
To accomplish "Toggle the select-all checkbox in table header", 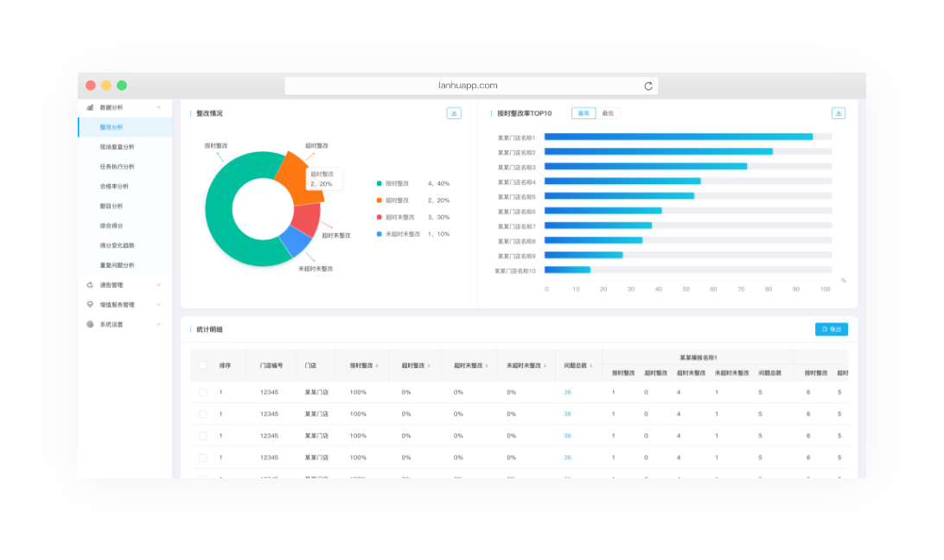I will pos(202,366).
